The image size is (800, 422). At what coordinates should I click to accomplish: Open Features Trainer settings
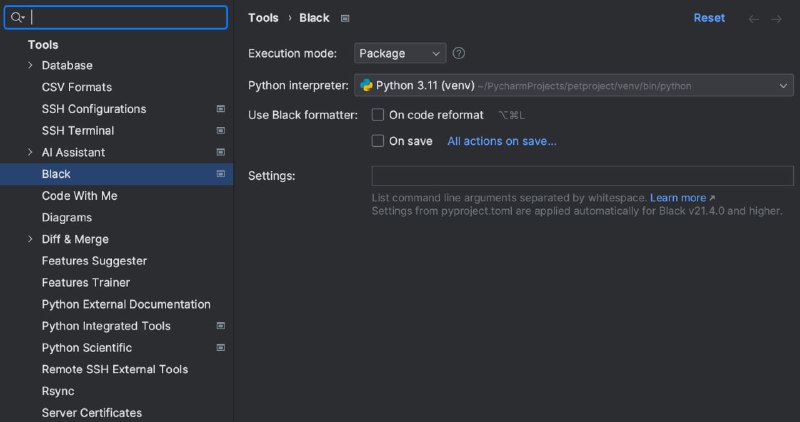[86, 282]
